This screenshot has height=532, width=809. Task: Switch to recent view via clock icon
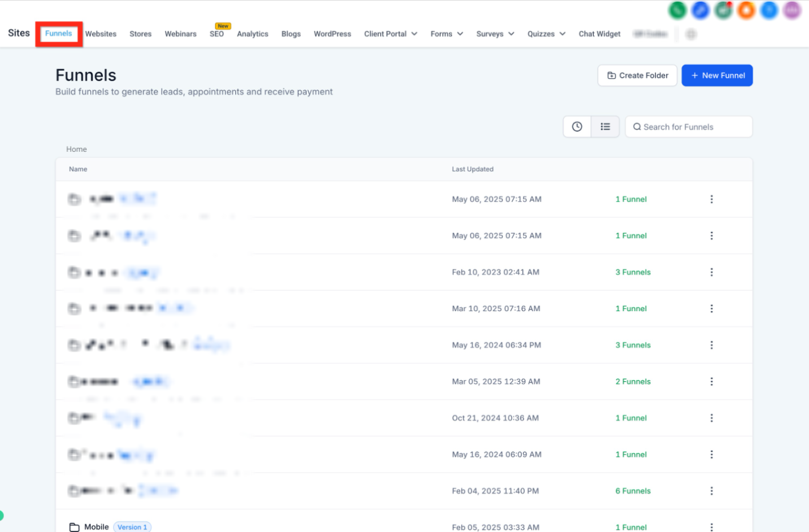coord(577,127)
